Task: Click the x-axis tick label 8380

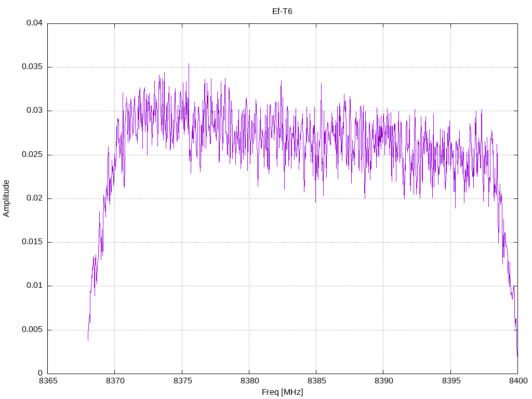Action: click(x=250, y=381)
